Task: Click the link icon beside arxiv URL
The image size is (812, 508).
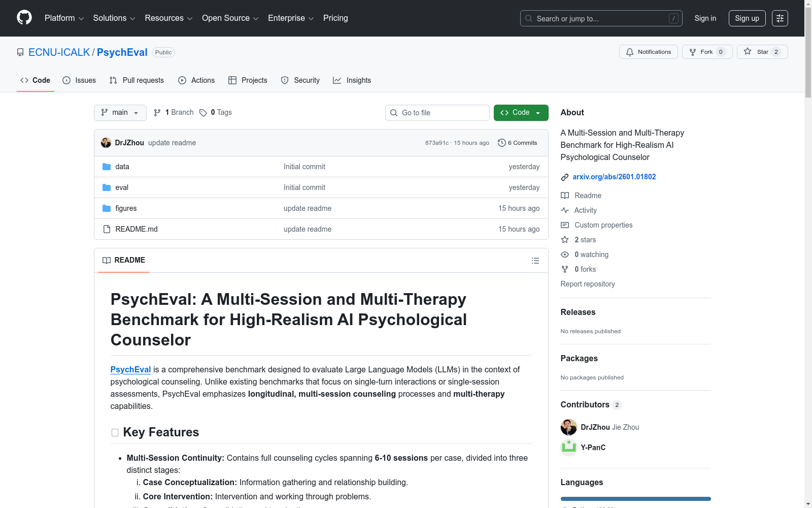Action: coord(565,177)
